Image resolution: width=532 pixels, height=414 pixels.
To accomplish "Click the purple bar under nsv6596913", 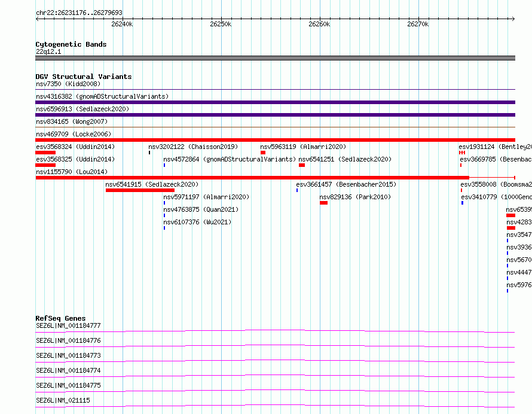I will pyautogui.click(x=275, y=115).
